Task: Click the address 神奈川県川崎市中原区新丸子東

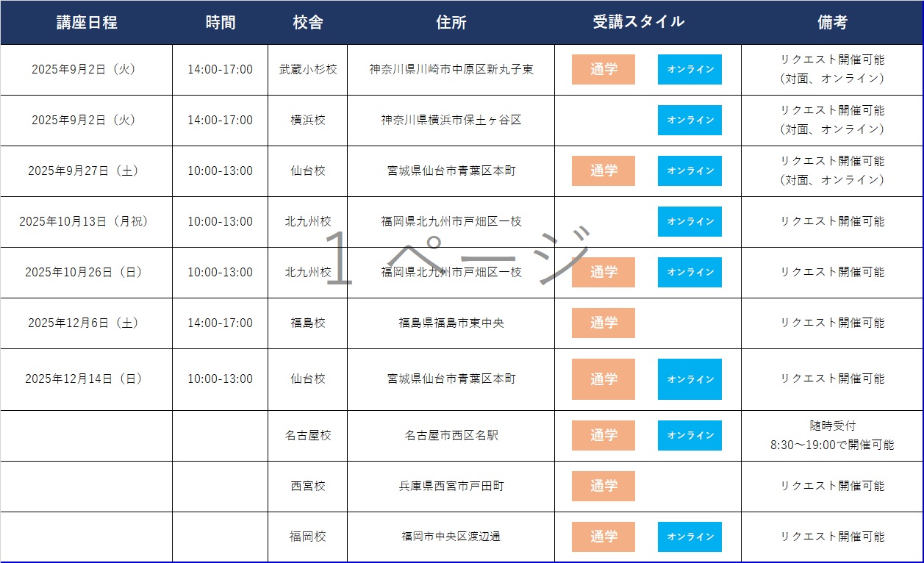Action: click(451, 70)
